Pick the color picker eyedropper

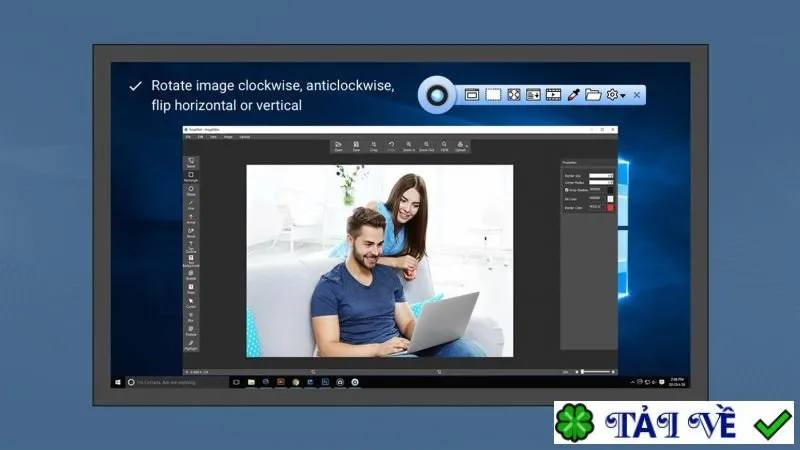coord(573,95)
